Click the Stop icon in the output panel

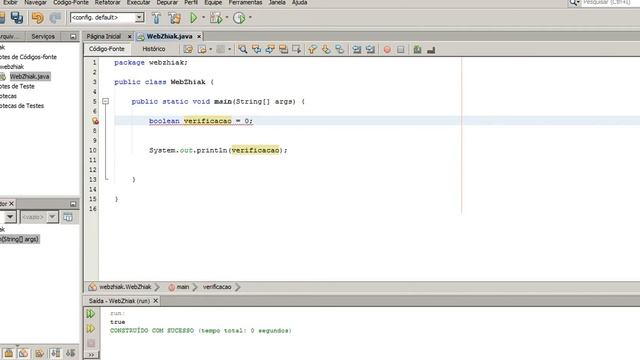coord(91,343)
